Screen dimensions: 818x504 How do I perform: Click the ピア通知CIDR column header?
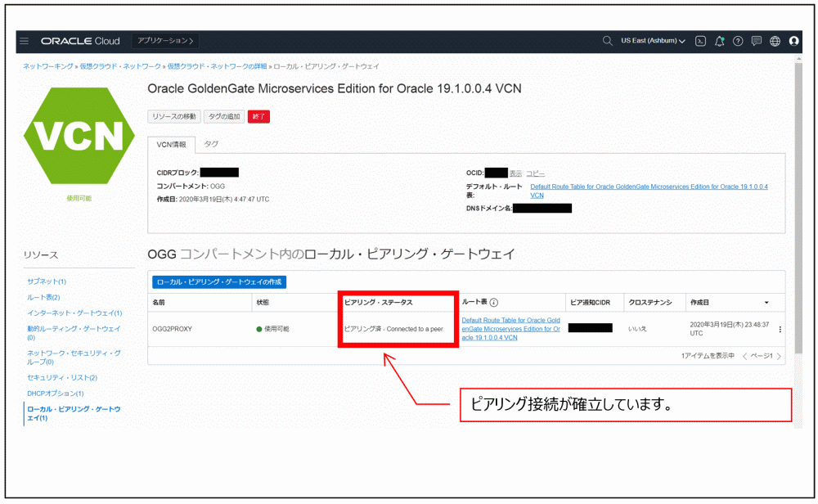(590, 303)
